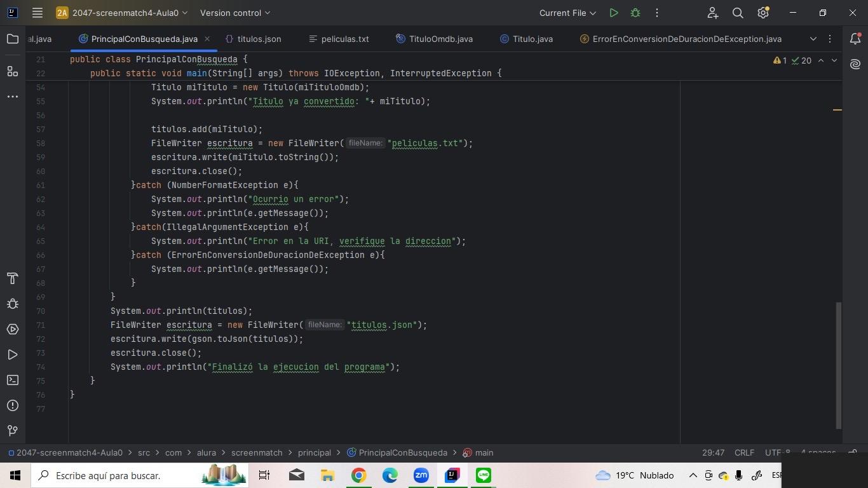This screenshot has height=488, width=868.
Task: Show more tool windows ellipsis
Action: [13, 97]
